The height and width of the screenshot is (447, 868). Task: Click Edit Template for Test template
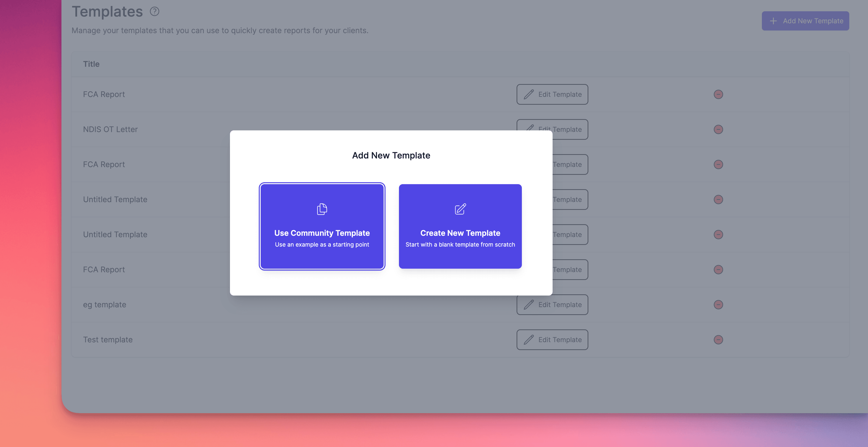coord(552,340)
